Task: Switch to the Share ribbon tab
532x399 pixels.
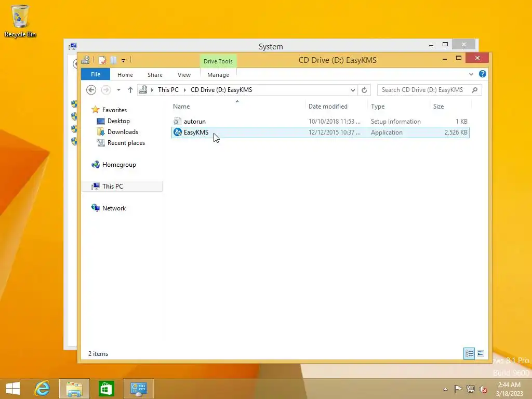Action: [x=155, y=75]
